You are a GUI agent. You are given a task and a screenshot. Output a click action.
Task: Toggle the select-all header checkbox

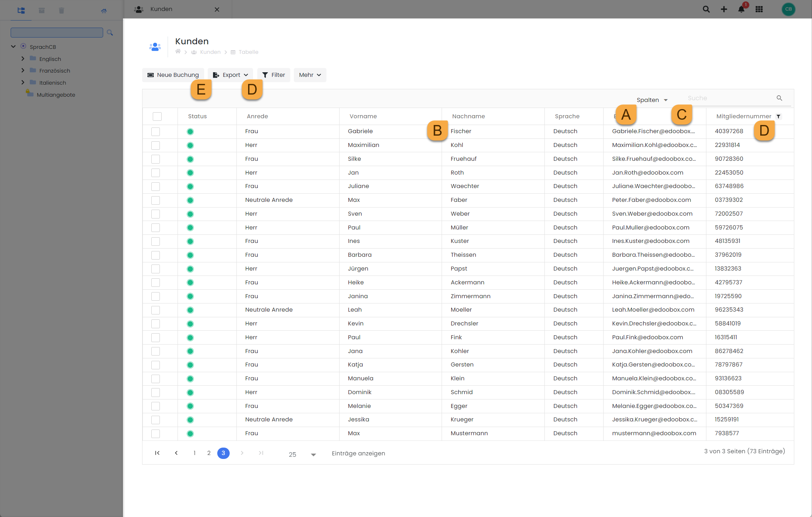[x=157, y=117]
